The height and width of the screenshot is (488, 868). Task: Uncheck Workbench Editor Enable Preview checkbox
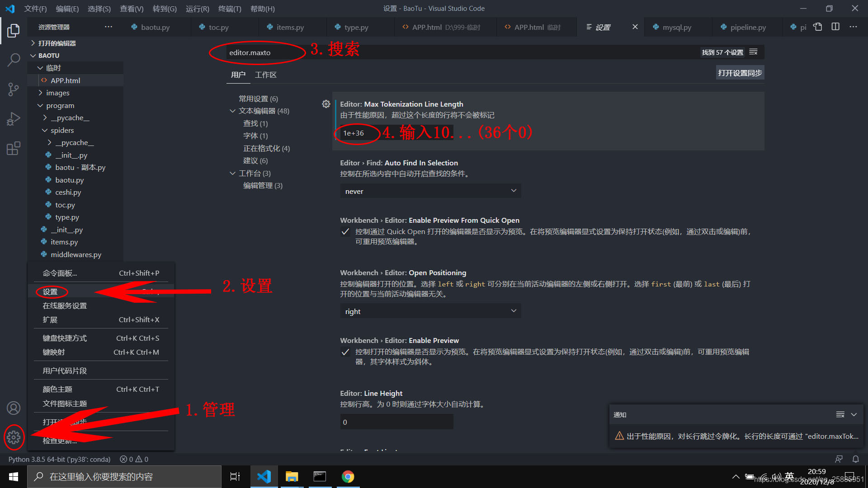click(345, 352)
